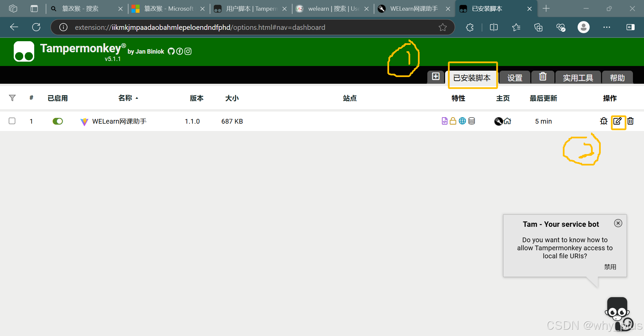Switch to 已安装脚本 tab

coord(472,78)
